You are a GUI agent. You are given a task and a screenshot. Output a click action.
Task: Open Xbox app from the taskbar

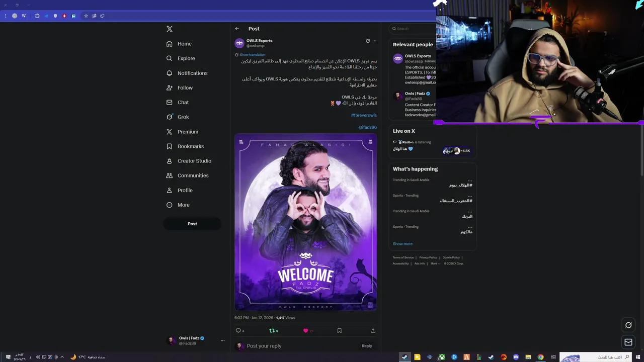click(x=441, y=357)
